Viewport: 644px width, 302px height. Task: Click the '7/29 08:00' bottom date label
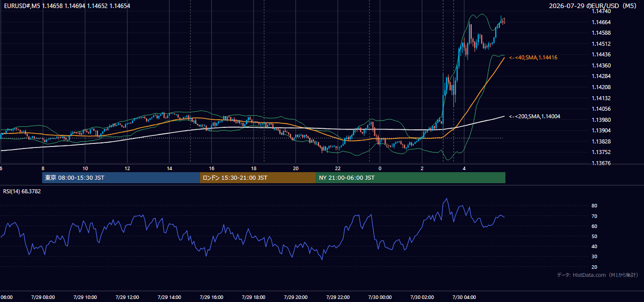coord(43,297)
